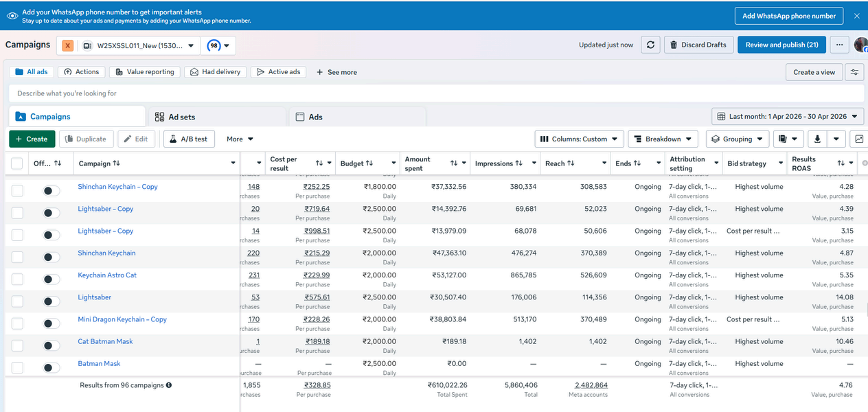Click the export download icon
The height and width of the screenshot is (412, 868).
point(817,139)
